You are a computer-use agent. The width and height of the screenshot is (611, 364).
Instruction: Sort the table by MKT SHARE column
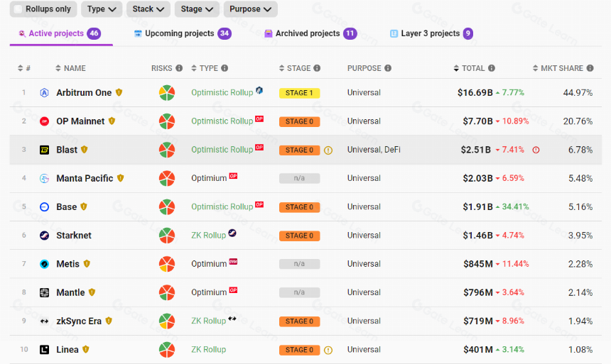[558, 68]
